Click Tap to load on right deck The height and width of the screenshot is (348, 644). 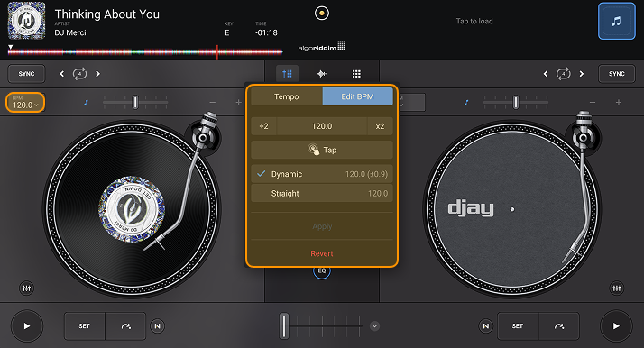[x=474, y=21]
